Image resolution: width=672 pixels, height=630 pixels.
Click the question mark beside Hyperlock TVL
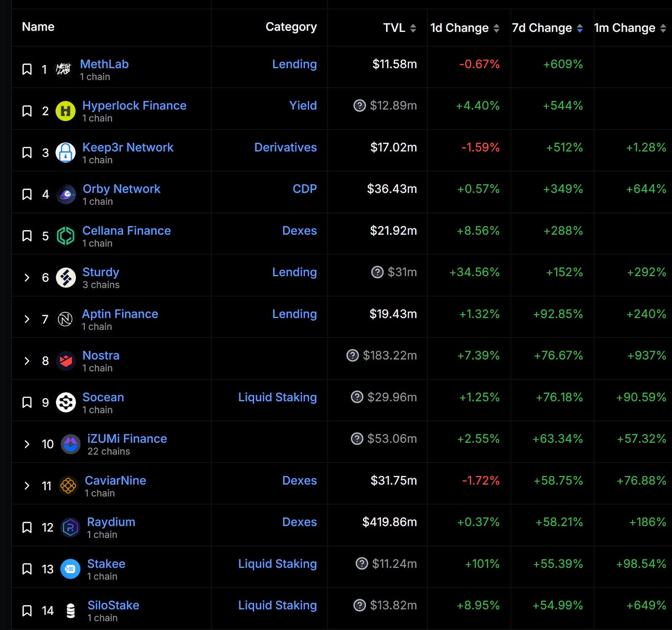point(360,105)
